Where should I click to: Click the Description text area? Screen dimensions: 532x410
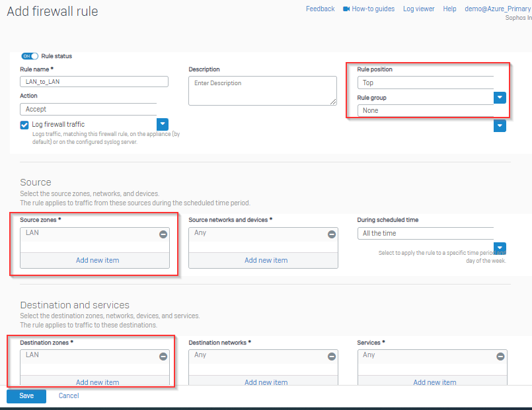[x=262, y=91]
